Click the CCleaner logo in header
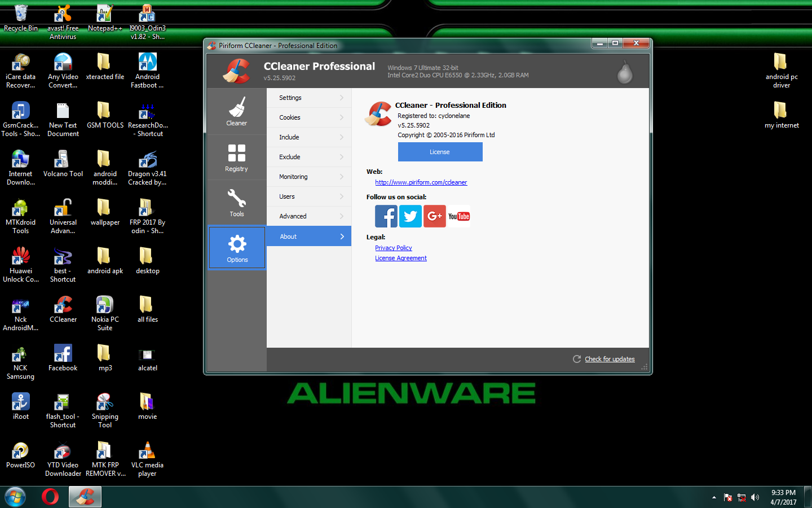Viewport: 812px width, 508px height. (236, 71)
